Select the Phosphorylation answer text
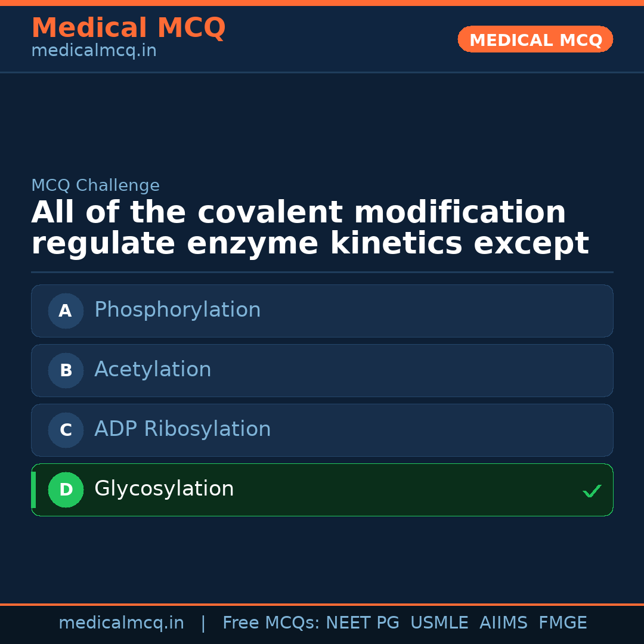Image resolution: width=644 pixels, height=644 pixels. point(177,310)
